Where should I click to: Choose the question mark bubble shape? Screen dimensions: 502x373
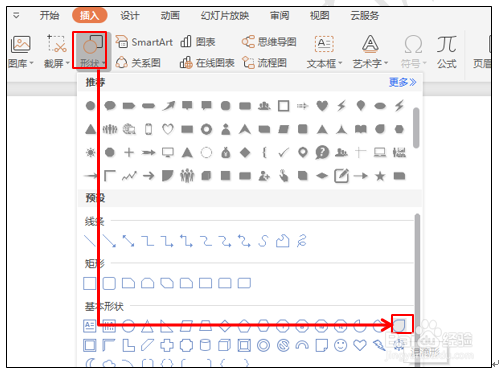pos(322,152)
